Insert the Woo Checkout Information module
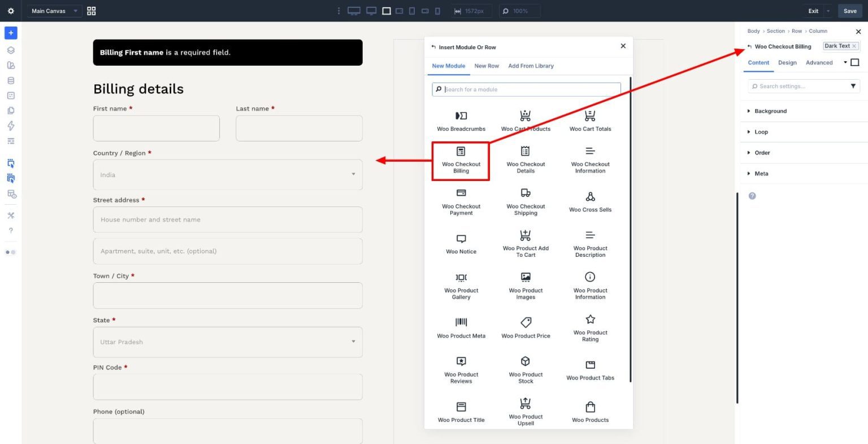 (590, 160)
